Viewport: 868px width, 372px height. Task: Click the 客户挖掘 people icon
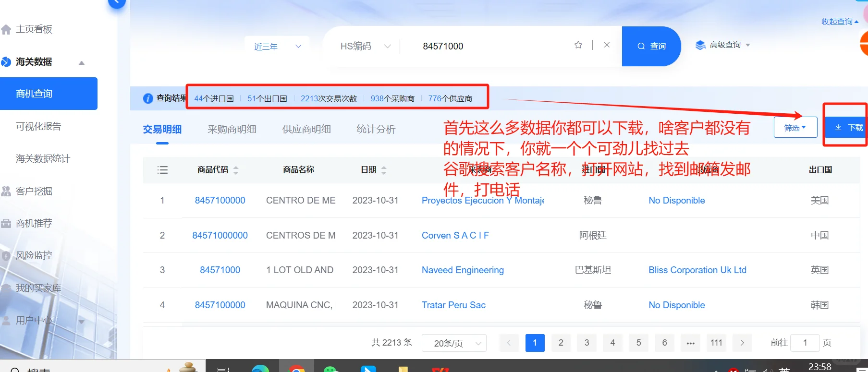click(6, 191)
